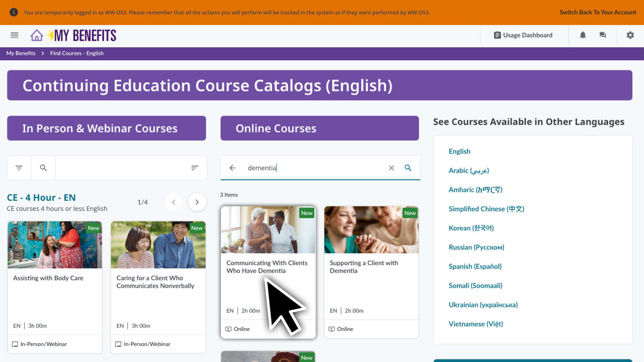Open the settings gear
Viewport: 644px width, 362px height.
click(630, 35)
